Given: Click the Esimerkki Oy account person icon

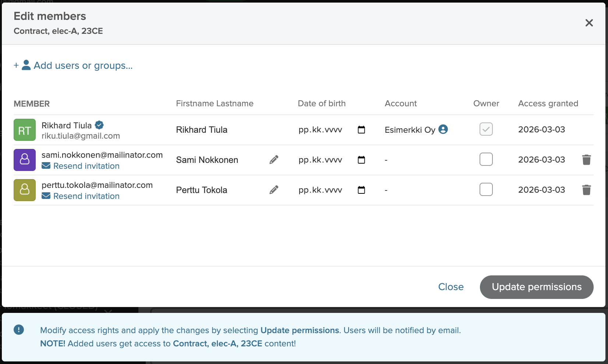Looking at the screenshot, I should pos(443,129).
